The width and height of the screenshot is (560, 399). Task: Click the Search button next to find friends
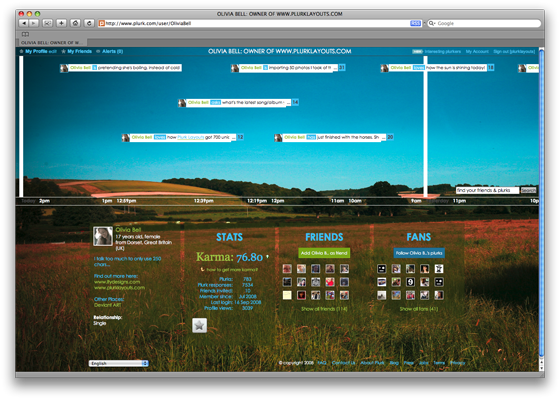coord(528,190)
